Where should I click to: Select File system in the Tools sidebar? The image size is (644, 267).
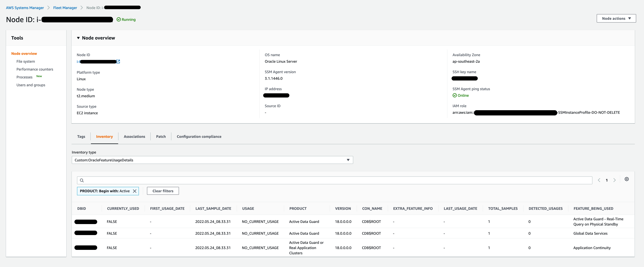[26, 61]
